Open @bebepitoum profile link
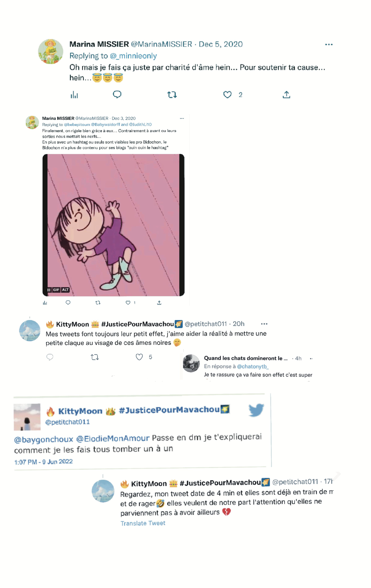This screenshot has width=371, height=588. [77, 125]
